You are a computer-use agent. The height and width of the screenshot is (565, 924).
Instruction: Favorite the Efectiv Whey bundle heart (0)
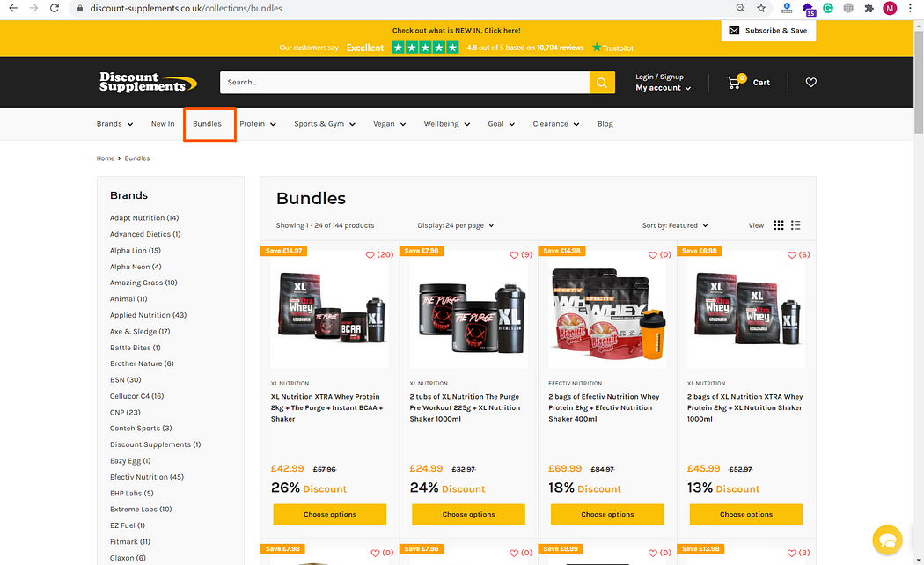click(x=652, y=255)
